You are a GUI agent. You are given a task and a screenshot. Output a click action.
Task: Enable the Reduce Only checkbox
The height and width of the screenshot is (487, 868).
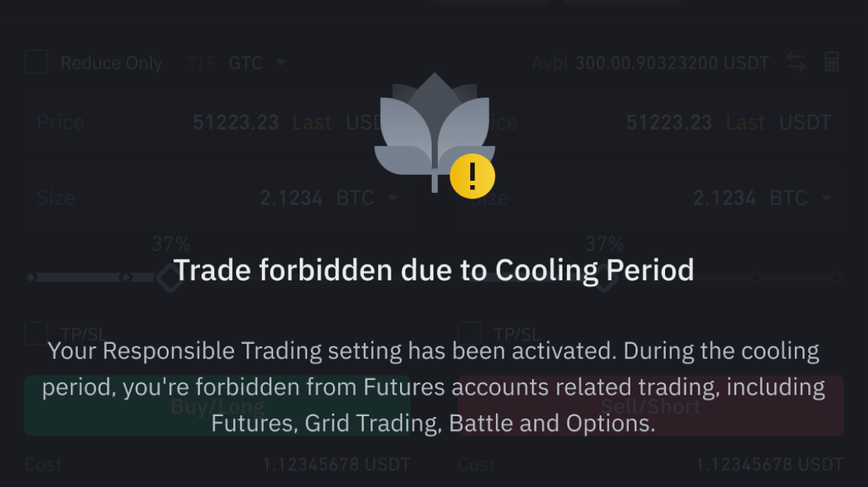tap(36, 62)
